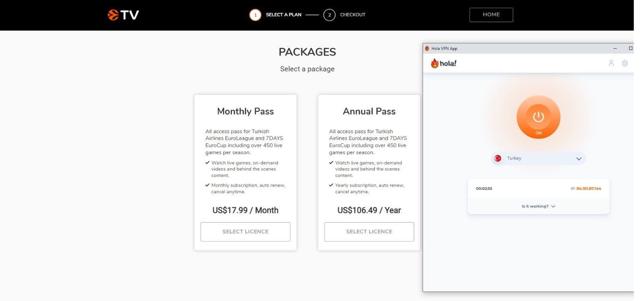Select licence for Annual Pass
The width and height of the screenshot is (644, 301).
pyautogui.click(x=369, y=232)
